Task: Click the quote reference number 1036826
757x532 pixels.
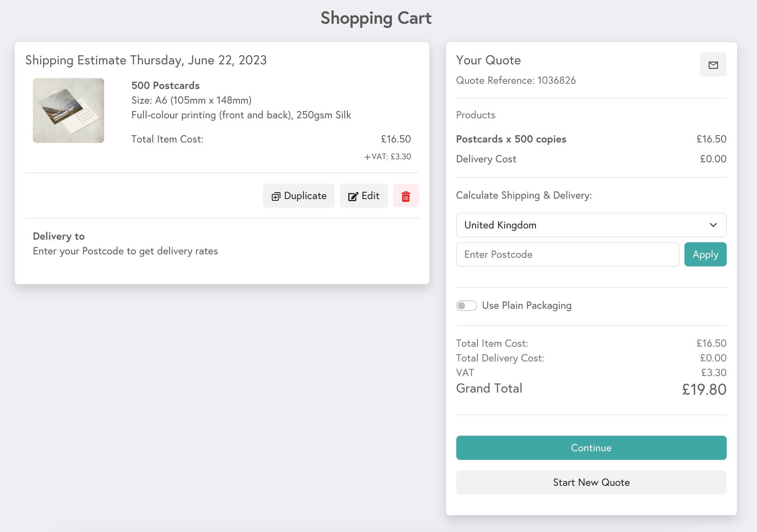Action: point(557,80)
